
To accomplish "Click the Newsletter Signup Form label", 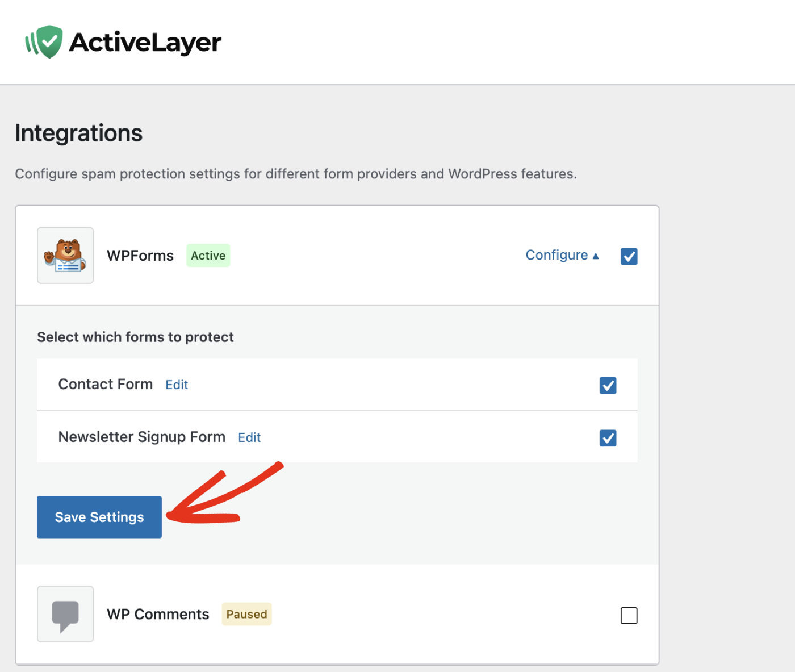I will pyautogui.click(x=142, y=437).
